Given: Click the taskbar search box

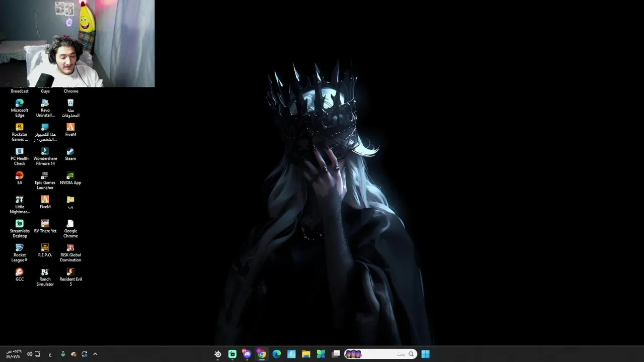Looking at the screenshot, I should click(380, 354).
